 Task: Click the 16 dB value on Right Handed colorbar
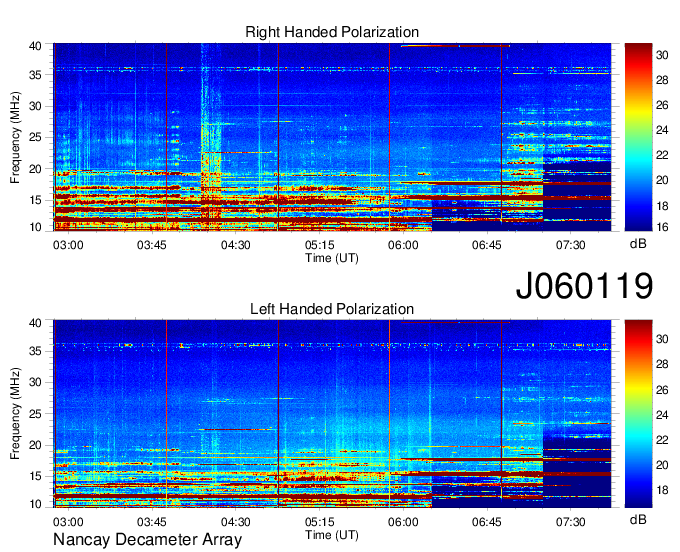point(662,227)
